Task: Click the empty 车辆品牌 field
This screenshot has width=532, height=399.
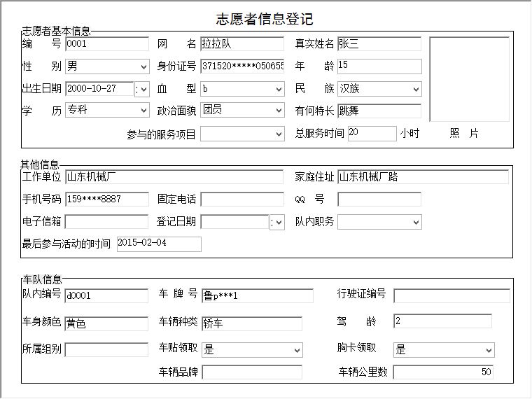Action: (252, 372)
